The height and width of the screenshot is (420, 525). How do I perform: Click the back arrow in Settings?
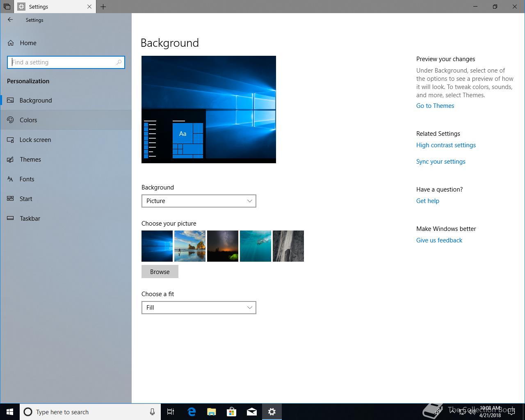[x=10, y=20]
